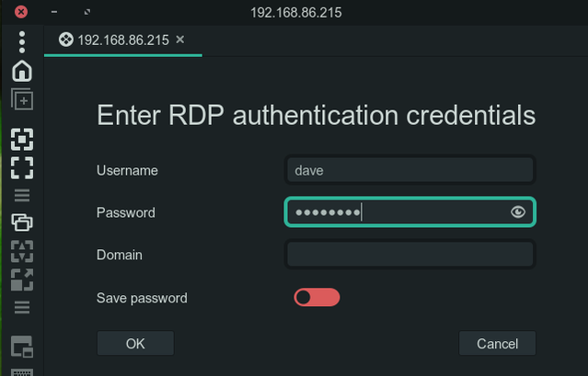Viewport: 588px width, 376px height.
Task: Open the three-dot menu in sidebar
Action: [22, 41]
